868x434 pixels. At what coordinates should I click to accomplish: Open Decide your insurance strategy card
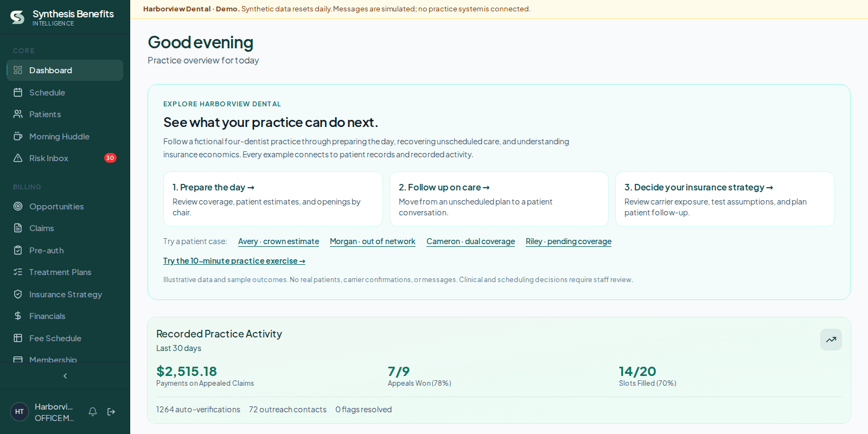pyautogui.click(x=725, y=199)
